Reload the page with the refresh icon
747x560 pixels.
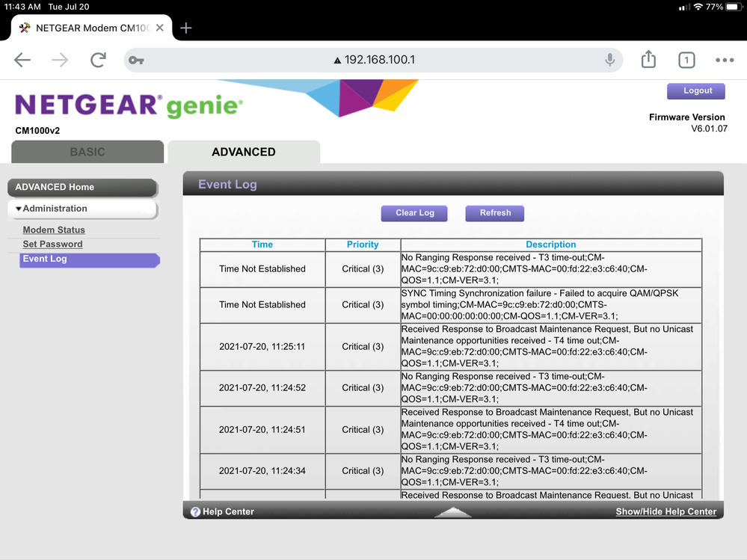[x=98, y=61]
